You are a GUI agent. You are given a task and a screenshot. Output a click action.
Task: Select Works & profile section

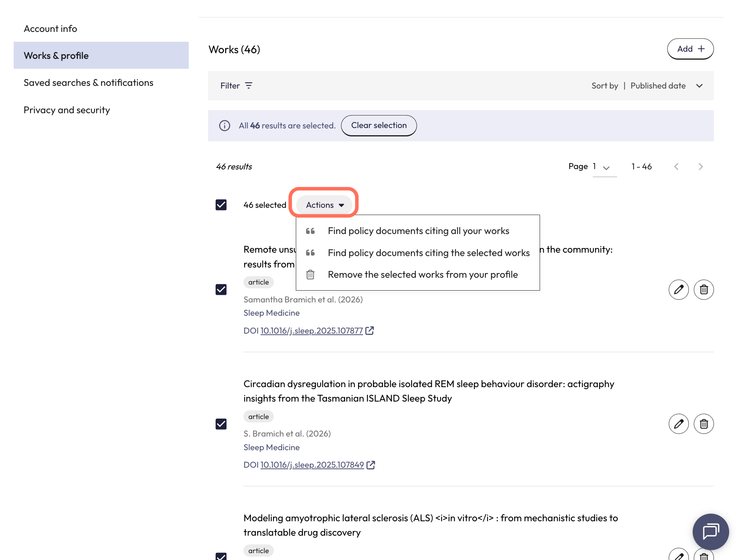coord(101,55)
